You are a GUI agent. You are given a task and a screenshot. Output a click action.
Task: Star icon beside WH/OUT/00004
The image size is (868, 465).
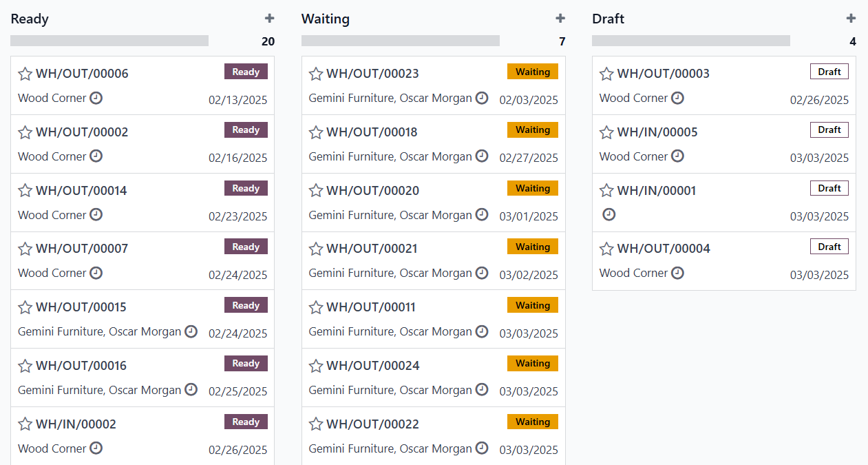coord(606,249)
